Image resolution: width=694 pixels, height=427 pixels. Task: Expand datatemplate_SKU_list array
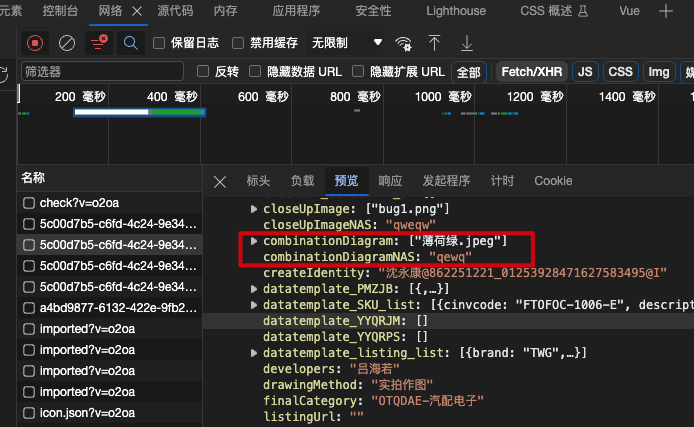click(x=254, y=305)
